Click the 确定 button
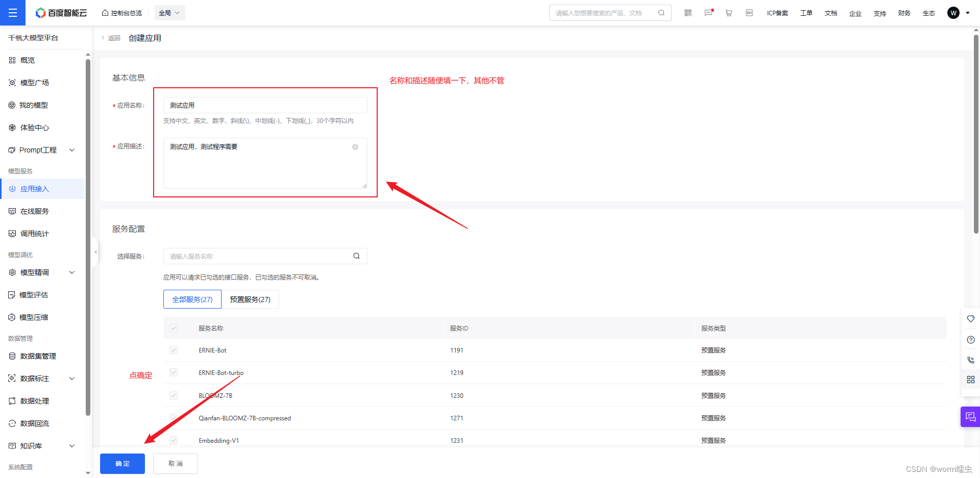 pyautogui.click(x=122, y=464)
